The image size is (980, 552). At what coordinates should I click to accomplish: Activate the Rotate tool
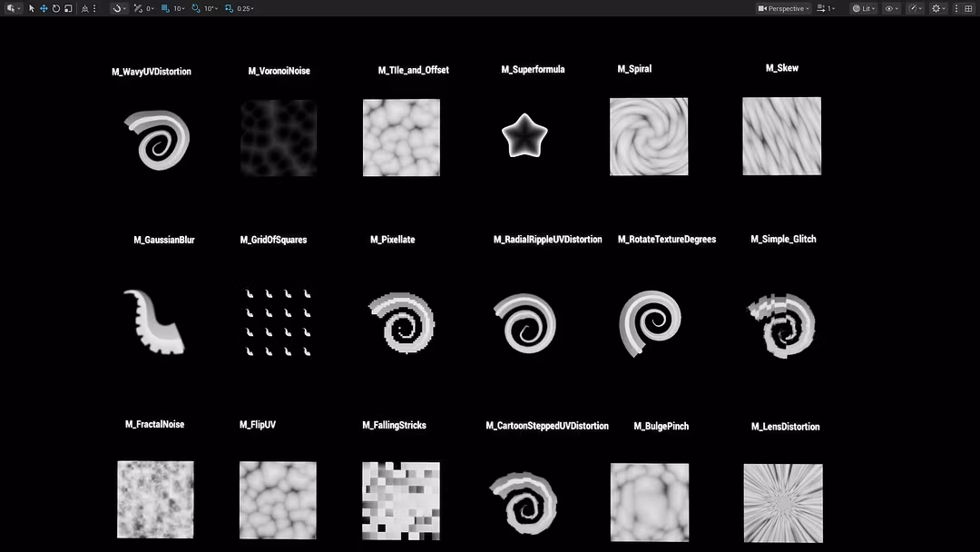(55, 8)
